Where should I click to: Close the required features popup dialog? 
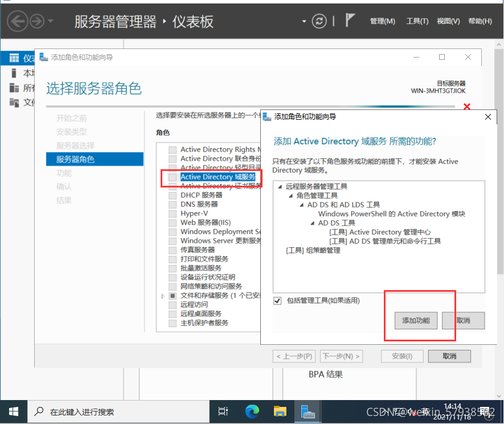pos(488,117)
